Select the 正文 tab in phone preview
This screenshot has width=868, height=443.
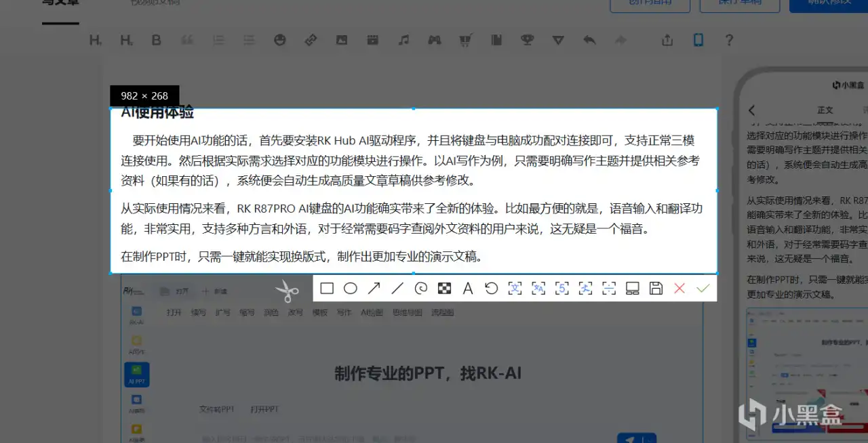[825, 110]
